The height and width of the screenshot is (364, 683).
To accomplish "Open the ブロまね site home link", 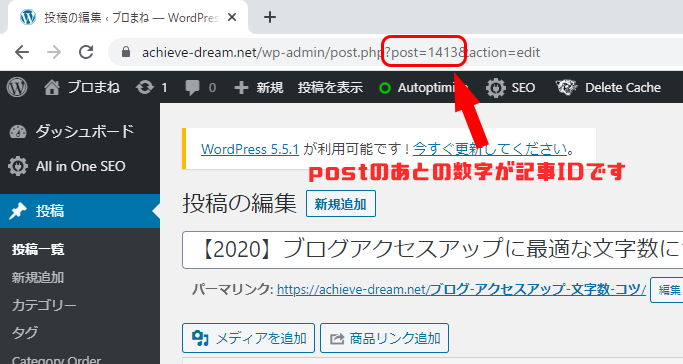I will [81, 87].
